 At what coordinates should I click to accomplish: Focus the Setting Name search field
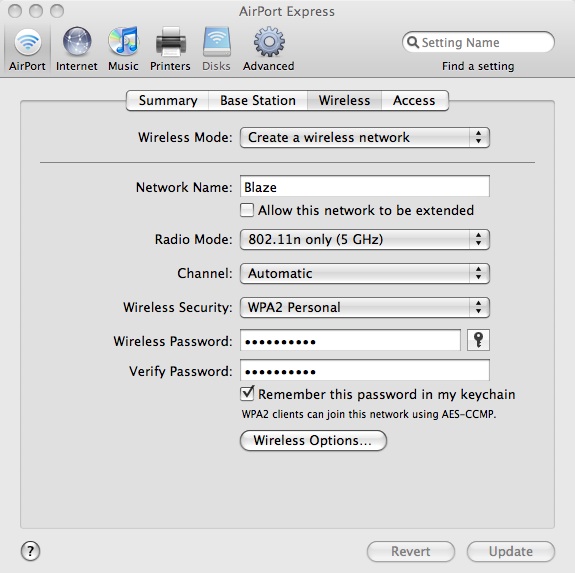[478, 42]
